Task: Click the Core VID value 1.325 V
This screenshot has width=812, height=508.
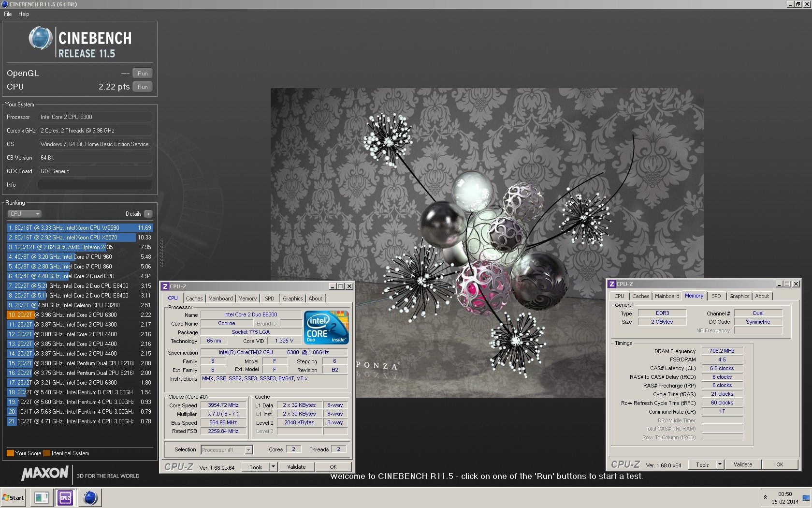Action: 284,341
